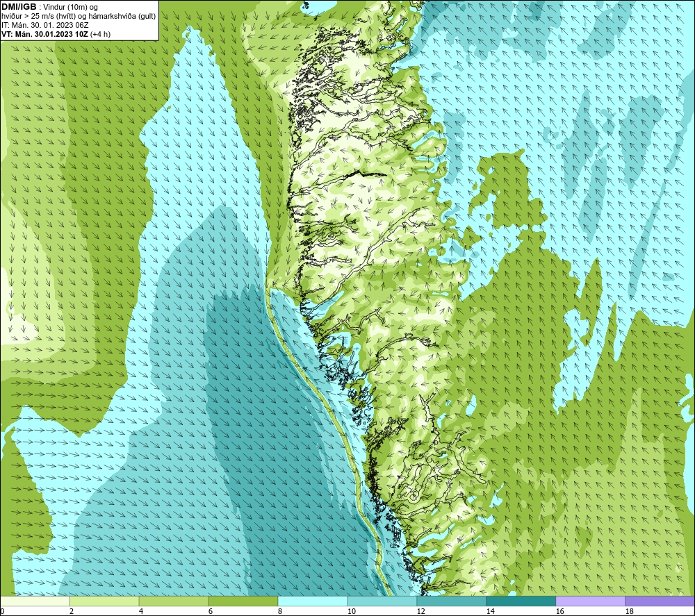695x616 pixels.
Task: Click the 16–18 m/s lavender legend swatch
Action: point(590,601)
